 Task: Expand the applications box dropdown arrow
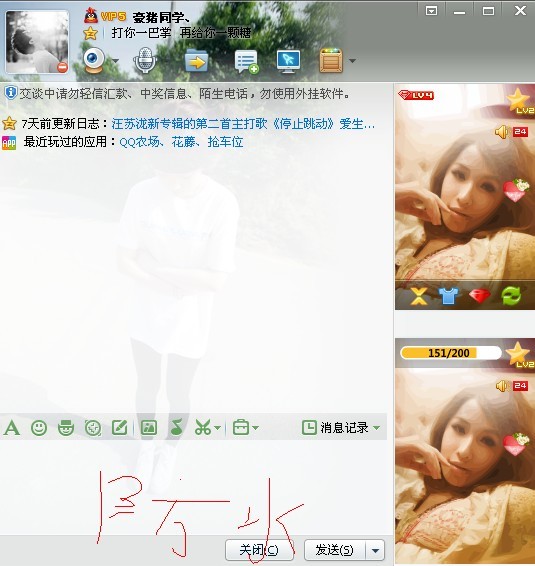tap(352, 61)
